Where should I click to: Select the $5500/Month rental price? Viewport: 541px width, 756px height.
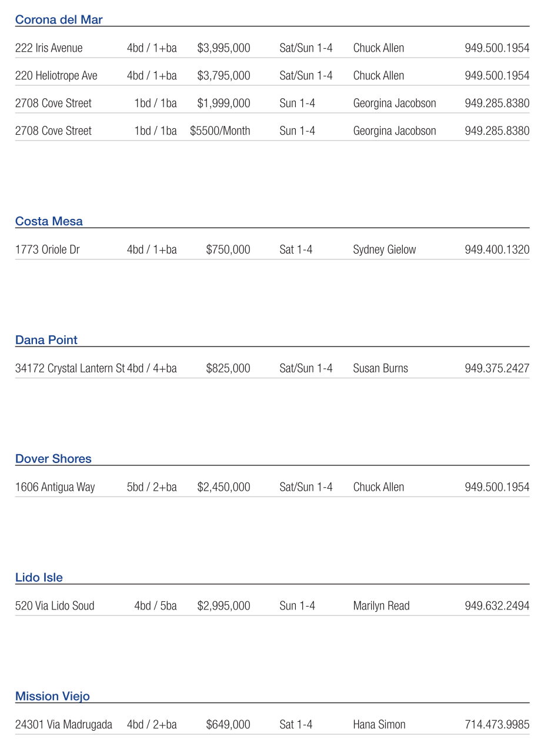tap(220, 131)
